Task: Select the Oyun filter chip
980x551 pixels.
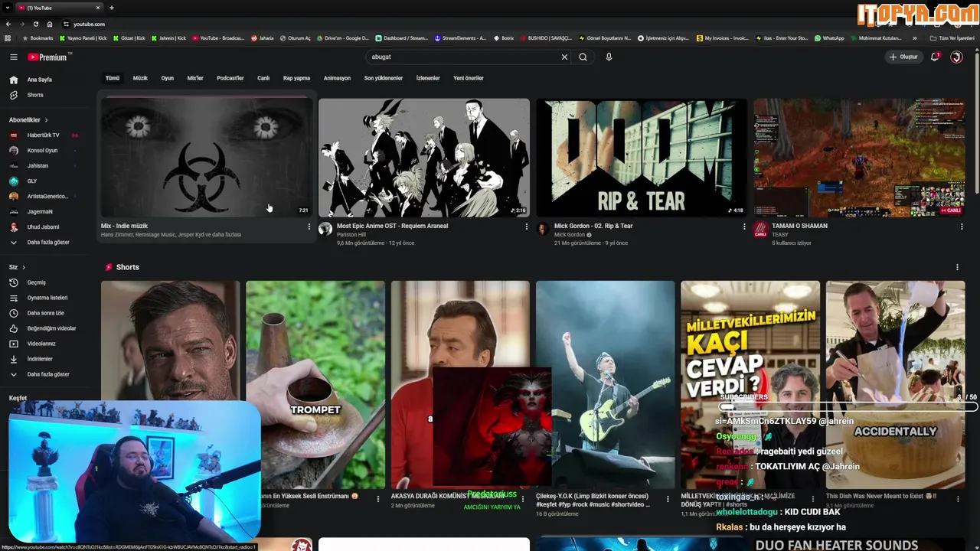Action: tap(167, 78)
